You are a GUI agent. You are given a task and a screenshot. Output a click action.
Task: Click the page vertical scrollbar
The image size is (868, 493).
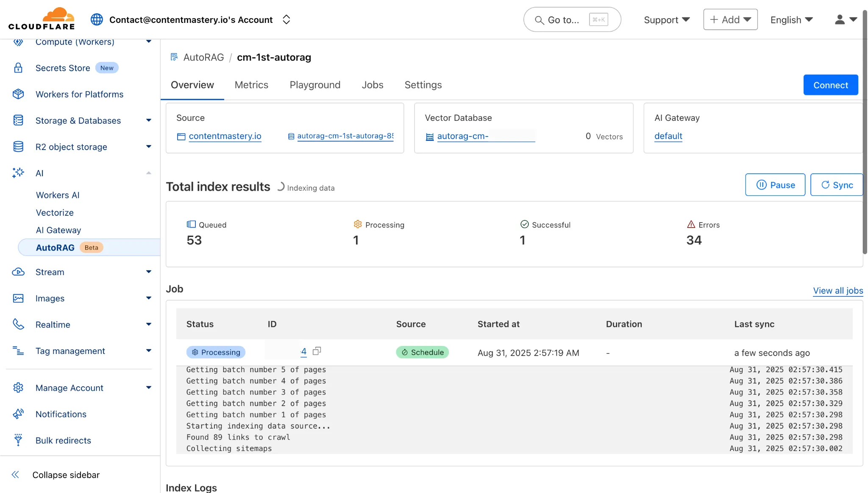(x=865, y=132)
